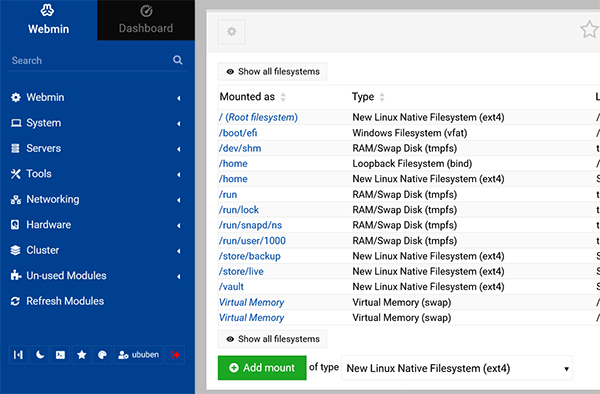Click the Cluster layers icon
The width and height of the screenshot is (600, 394).
point(15,251)
